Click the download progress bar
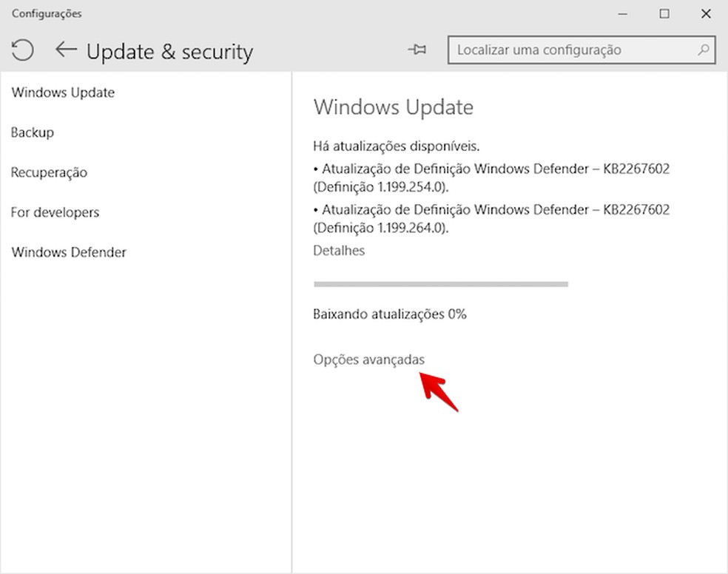 441,283
